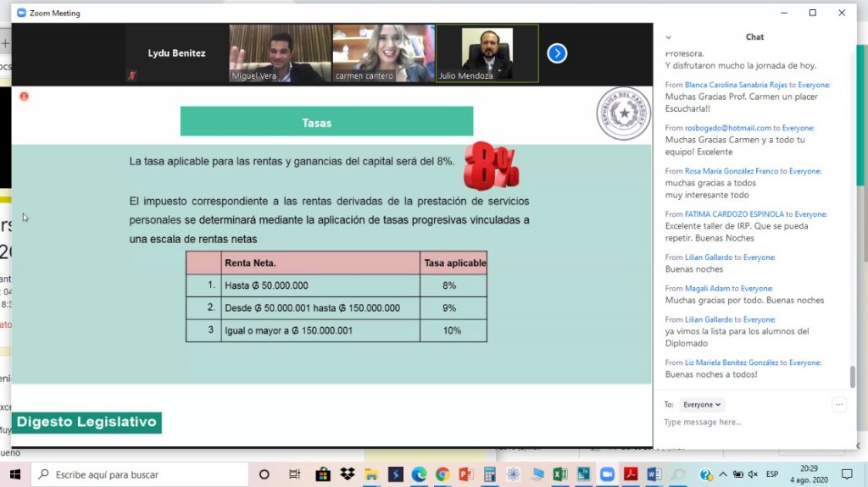Open PowerPoint from the taskbar
Viewport: 868px width, 487px height.
click(465, 474)
